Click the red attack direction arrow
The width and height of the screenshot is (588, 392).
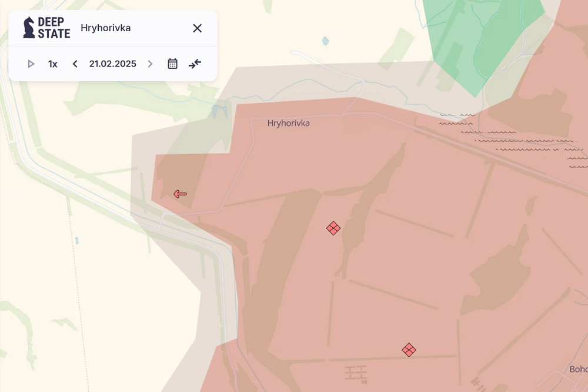click(180, 194)
